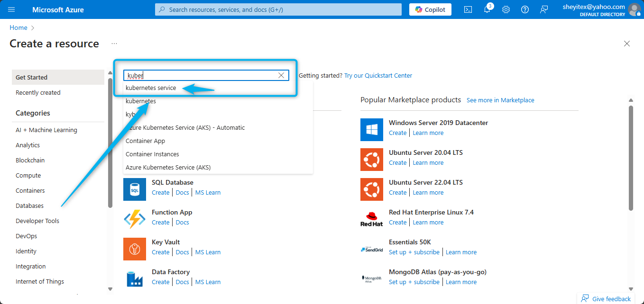Click Create under Data Factory

tap(160, 282)
